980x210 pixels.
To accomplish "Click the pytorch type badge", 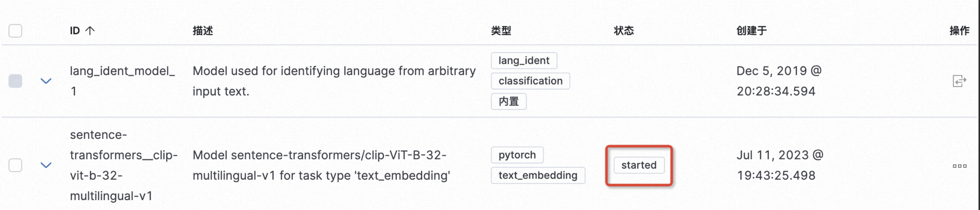I will point(517,155).
